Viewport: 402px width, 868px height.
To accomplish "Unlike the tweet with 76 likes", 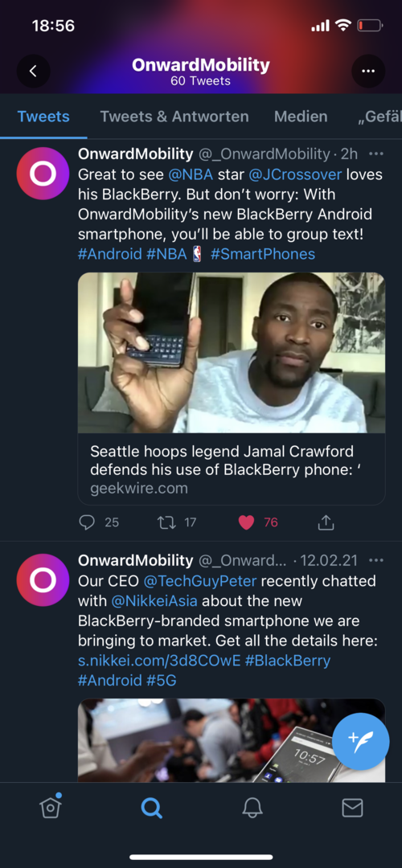I will pyautogui.click(x=246, y=522).
